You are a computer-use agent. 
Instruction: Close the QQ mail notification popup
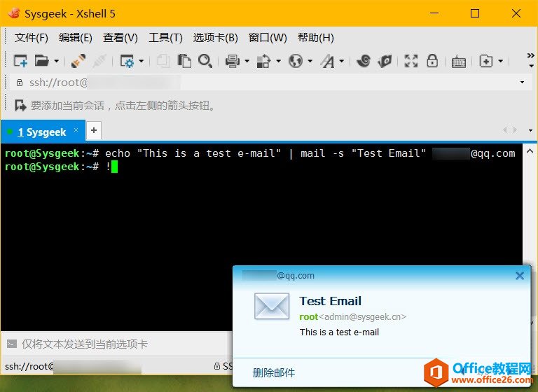tap(520, 275)
